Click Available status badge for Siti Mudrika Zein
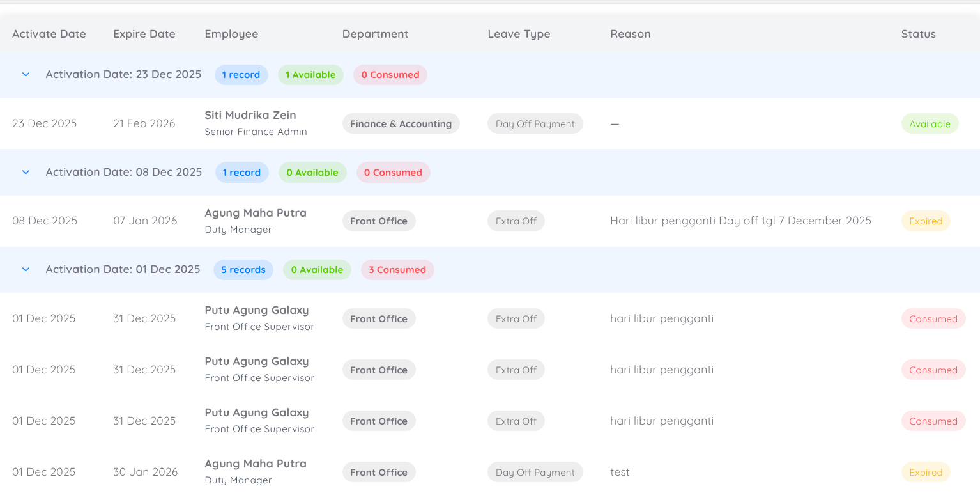Viewport: 980px width, 493px height. (930, 124)
